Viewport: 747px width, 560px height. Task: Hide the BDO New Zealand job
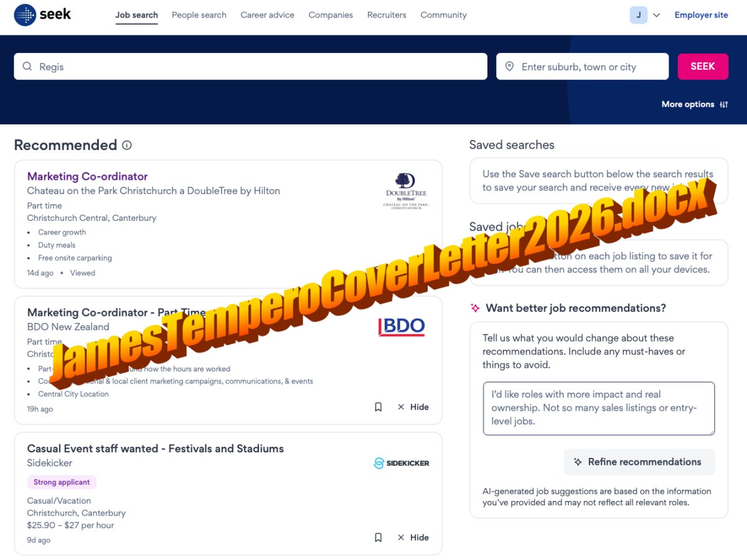pos(413,407)
